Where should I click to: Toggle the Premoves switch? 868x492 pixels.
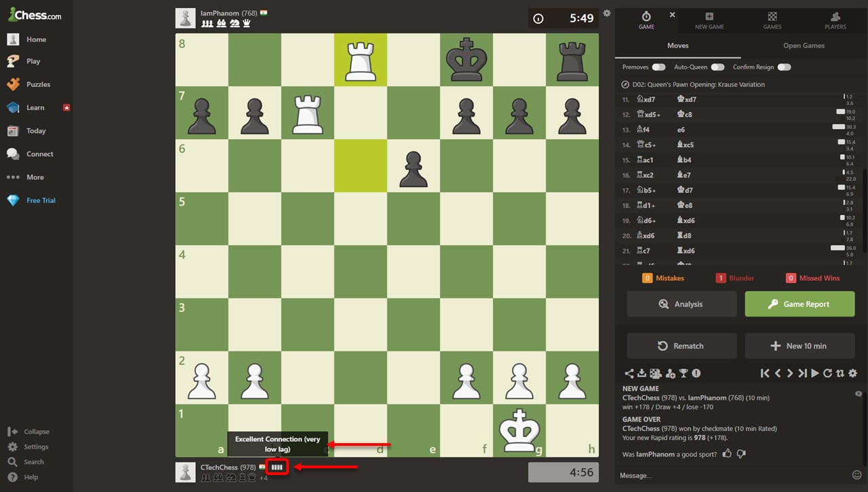658,67
